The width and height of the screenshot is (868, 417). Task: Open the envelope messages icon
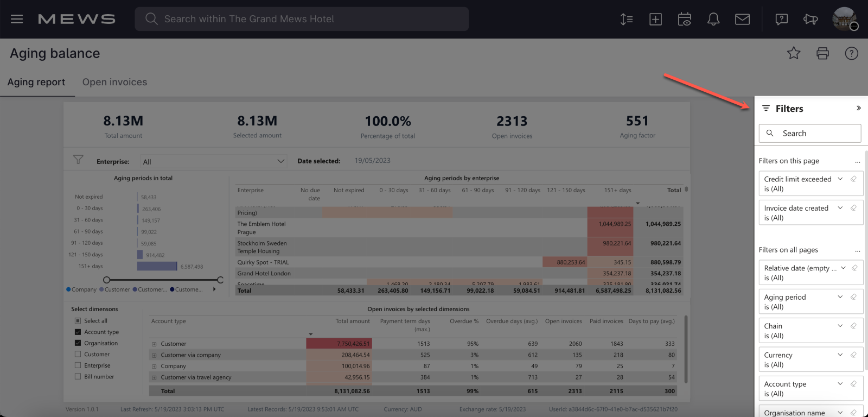(x=742, y=20)
